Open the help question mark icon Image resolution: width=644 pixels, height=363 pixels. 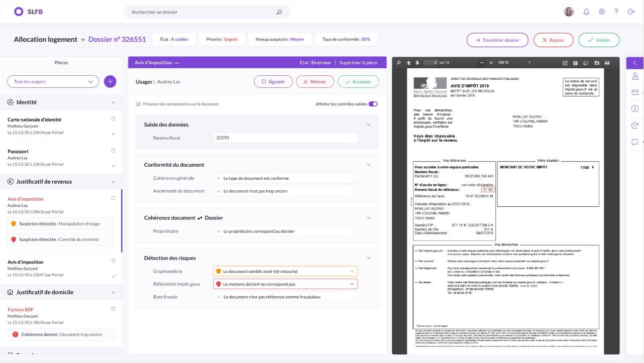[x=616, y=12]
